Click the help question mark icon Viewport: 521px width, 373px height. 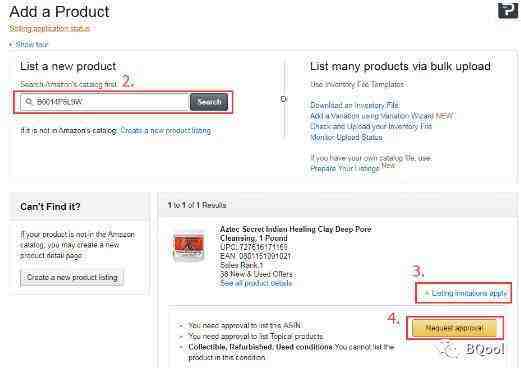[x=508, y=10]
